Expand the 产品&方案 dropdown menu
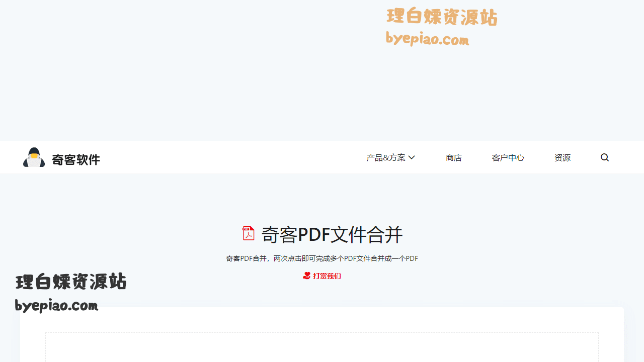644x362 pixels. point(390,157)
